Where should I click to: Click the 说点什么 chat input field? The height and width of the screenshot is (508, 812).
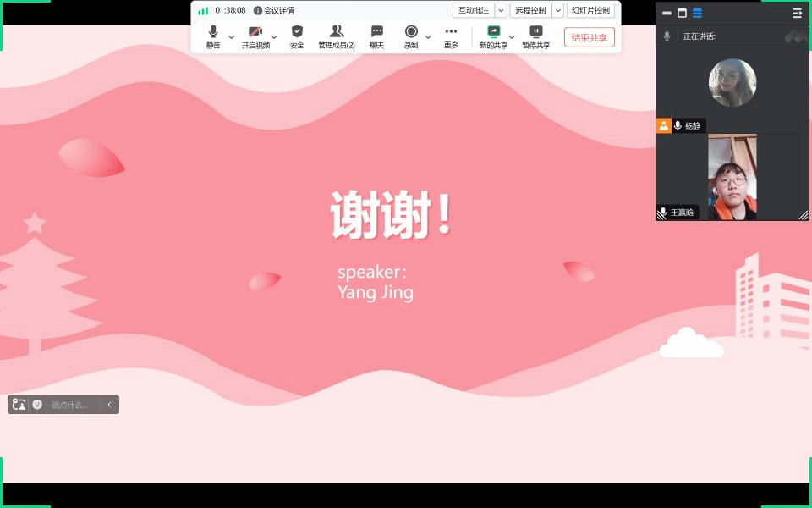point(71,405)
